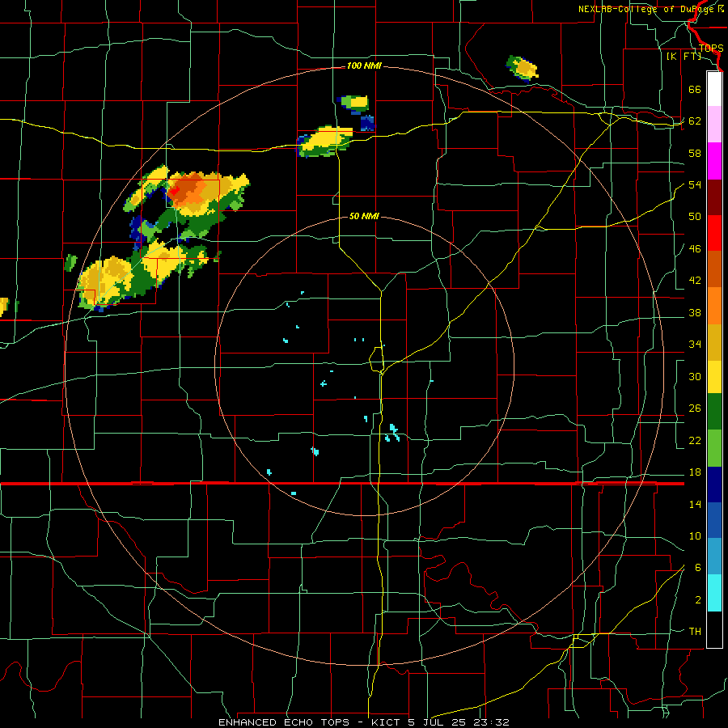Click the 22 legend value

pyautogui.click(x=695, y=440)
